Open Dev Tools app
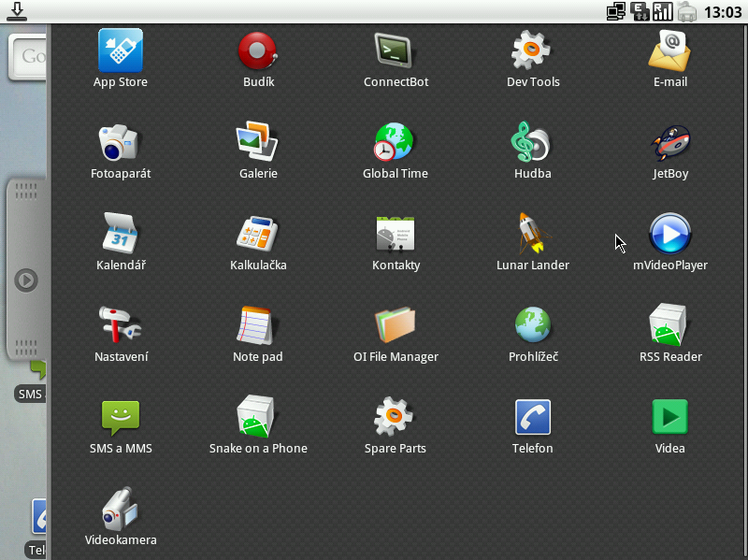The height and width of the screenshot is (560, 748). 533,51
